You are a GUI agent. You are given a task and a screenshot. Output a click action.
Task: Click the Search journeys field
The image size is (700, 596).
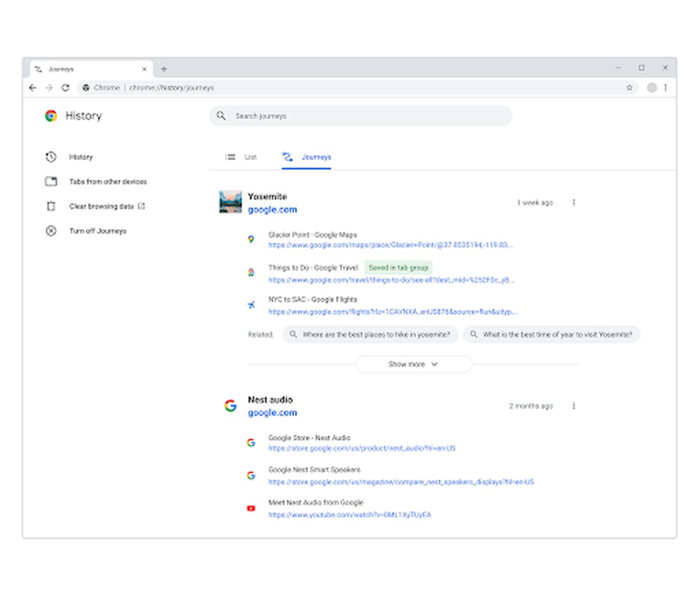point(360,116)
